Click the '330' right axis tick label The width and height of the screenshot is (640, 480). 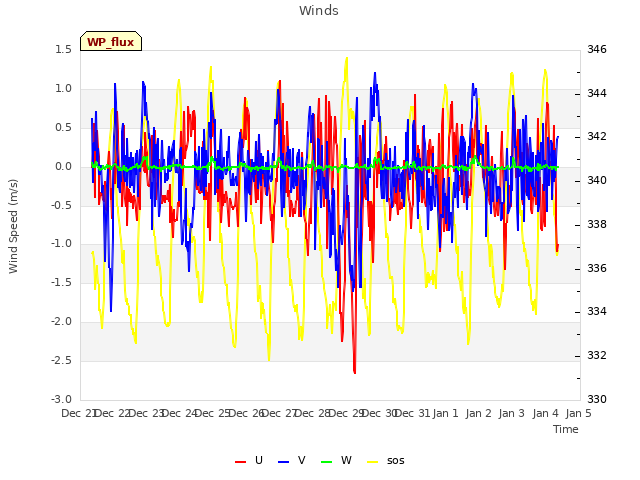point(597,399)
